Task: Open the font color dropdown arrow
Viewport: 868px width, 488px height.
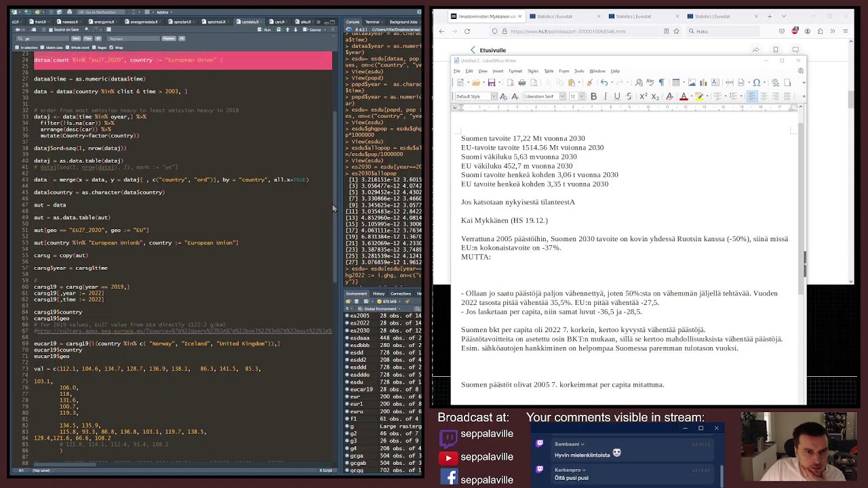Action: [691, 96]
